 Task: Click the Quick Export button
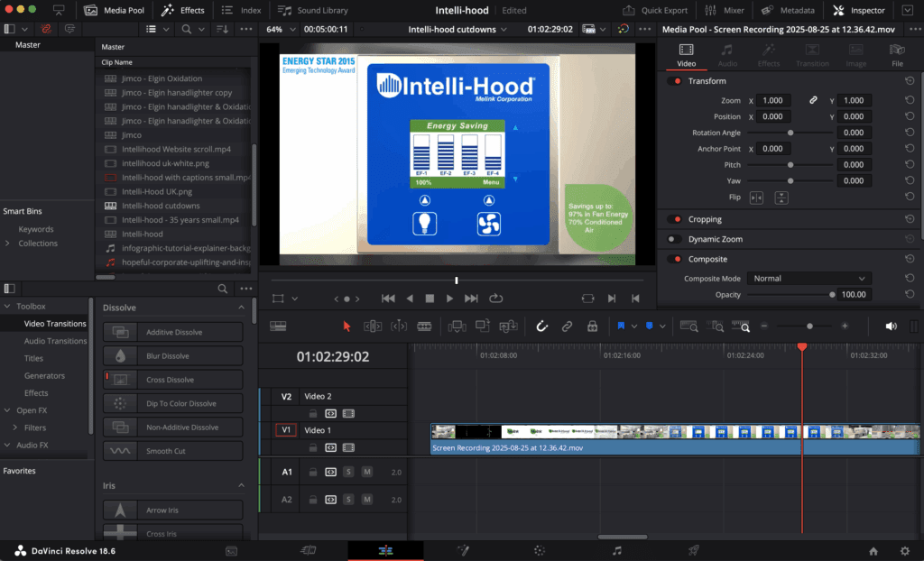(655, 11)
